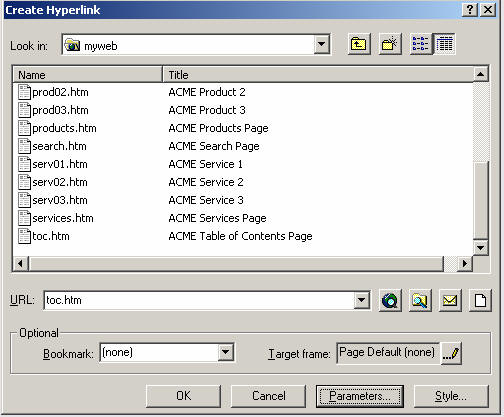Confirm hyperlink with OK button
504x417 pixels.
point(183,396)
